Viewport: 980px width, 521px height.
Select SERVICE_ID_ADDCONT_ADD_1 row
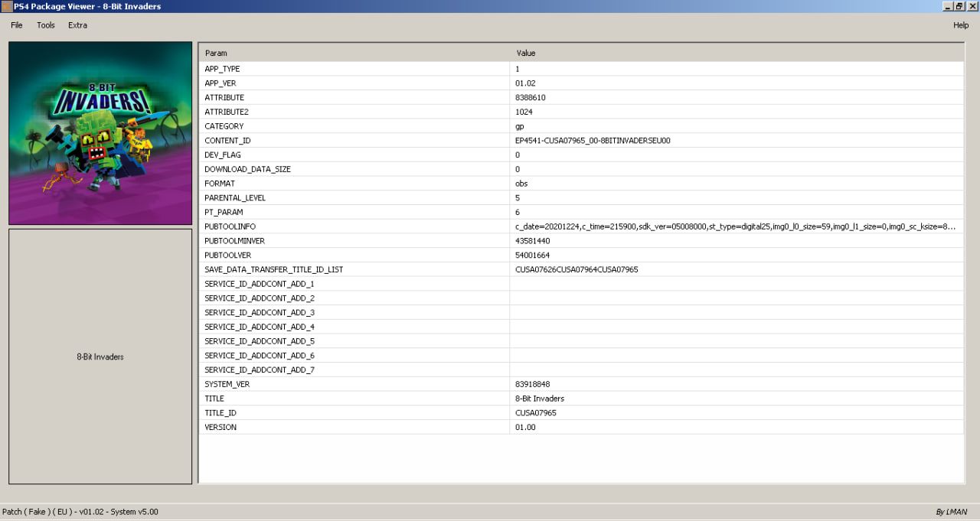point(581,285)
